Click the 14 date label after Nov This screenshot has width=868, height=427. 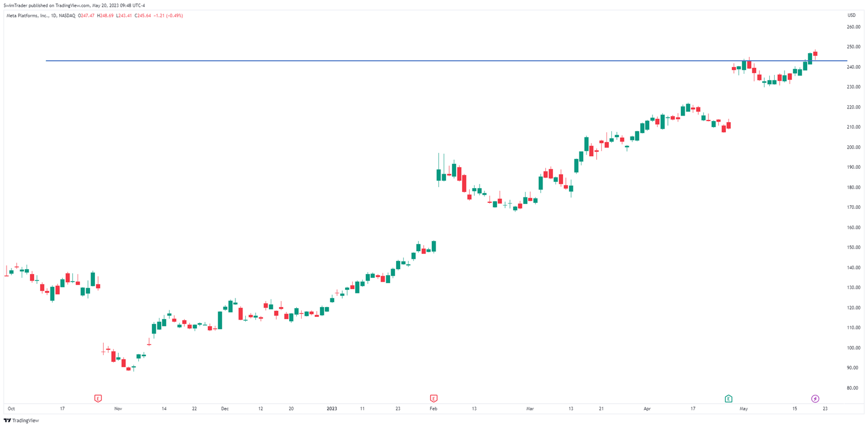coord(164,409)
